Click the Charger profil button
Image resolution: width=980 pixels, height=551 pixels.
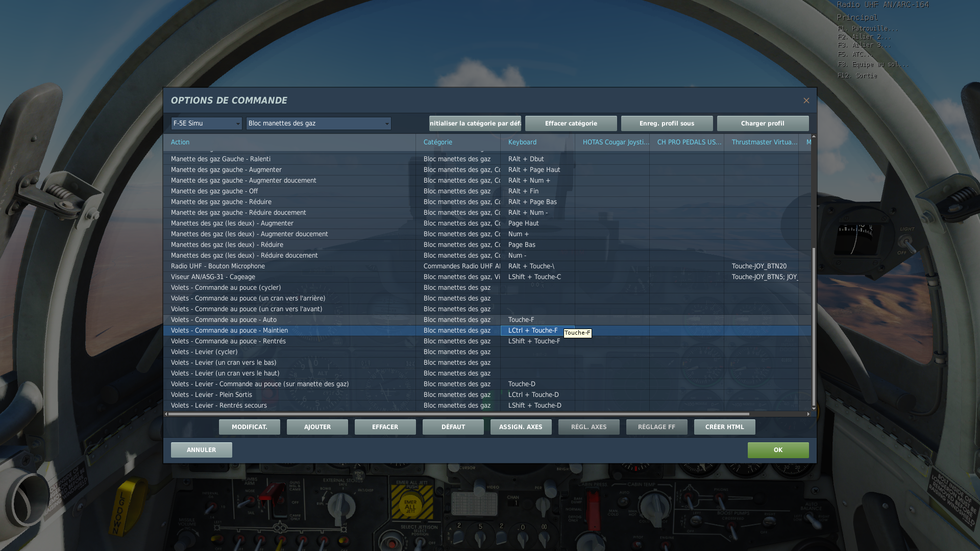(x=763, y=123)
